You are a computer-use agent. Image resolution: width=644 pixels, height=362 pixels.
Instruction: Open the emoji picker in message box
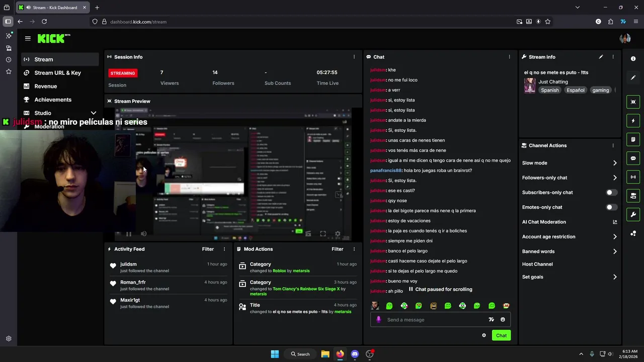click(503, 319)
